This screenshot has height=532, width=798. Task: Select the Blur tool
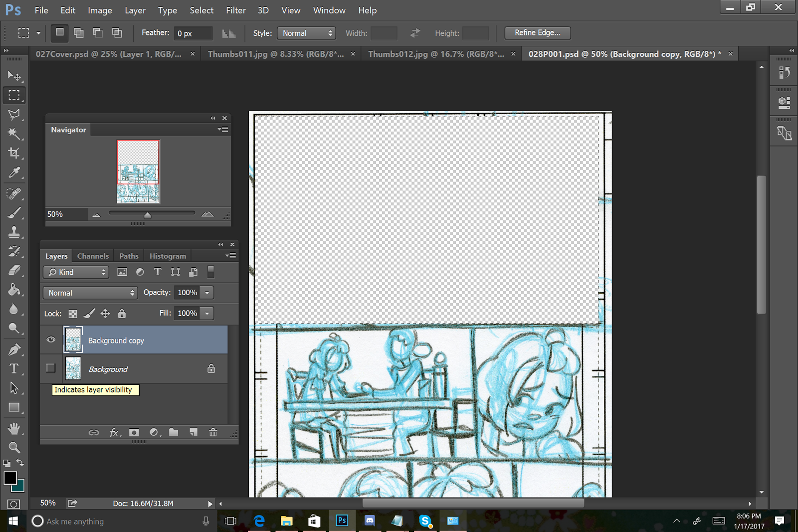[14, 310]
